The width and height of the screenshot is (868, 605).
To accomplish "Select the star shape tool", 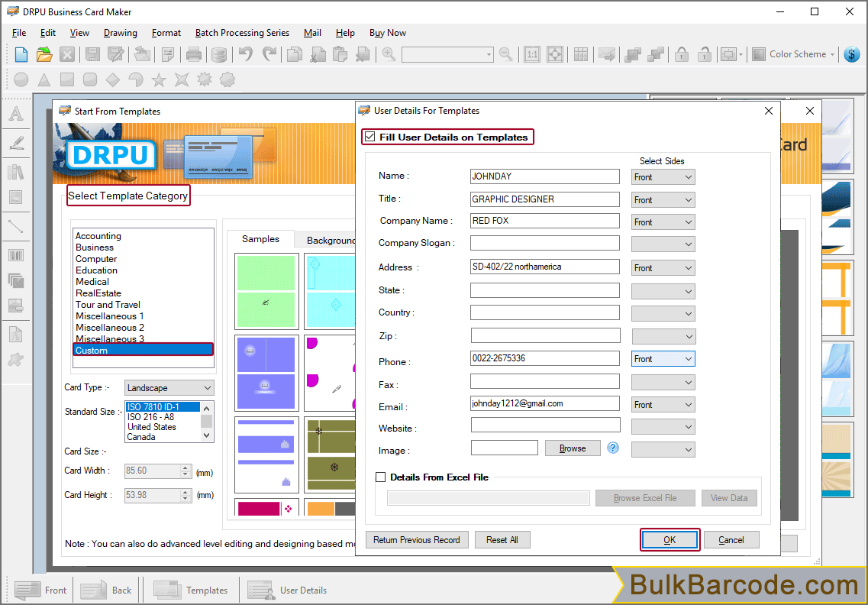I will click(159, 79).
